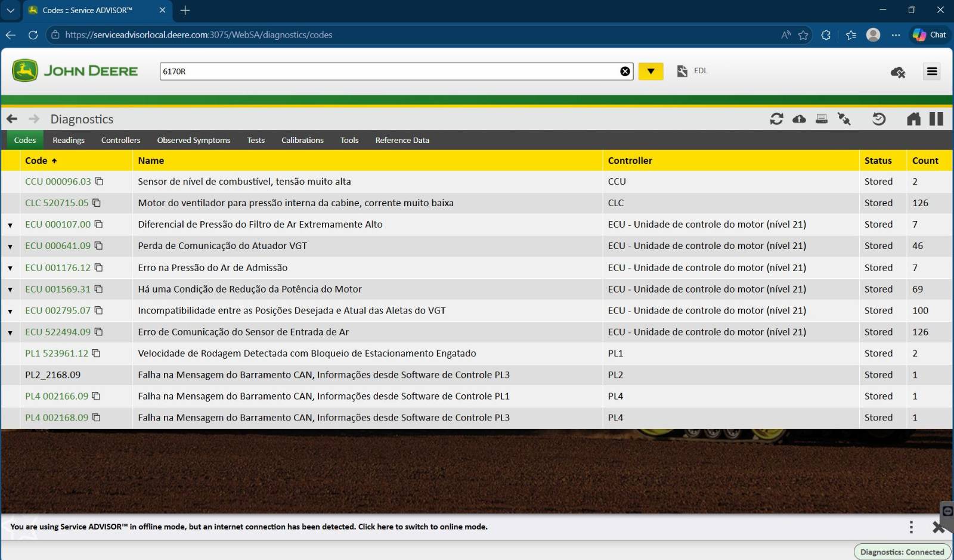Open code link PL1 523961.12
Viewport: 954px width, 560px height.
tap(57, 353)
